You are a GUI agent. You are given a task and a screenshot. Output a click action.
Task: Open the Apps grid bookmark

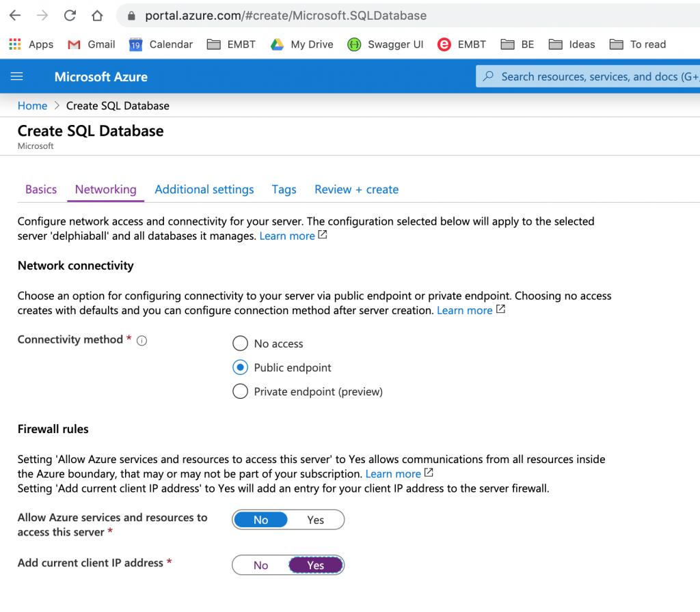[31, 44]
